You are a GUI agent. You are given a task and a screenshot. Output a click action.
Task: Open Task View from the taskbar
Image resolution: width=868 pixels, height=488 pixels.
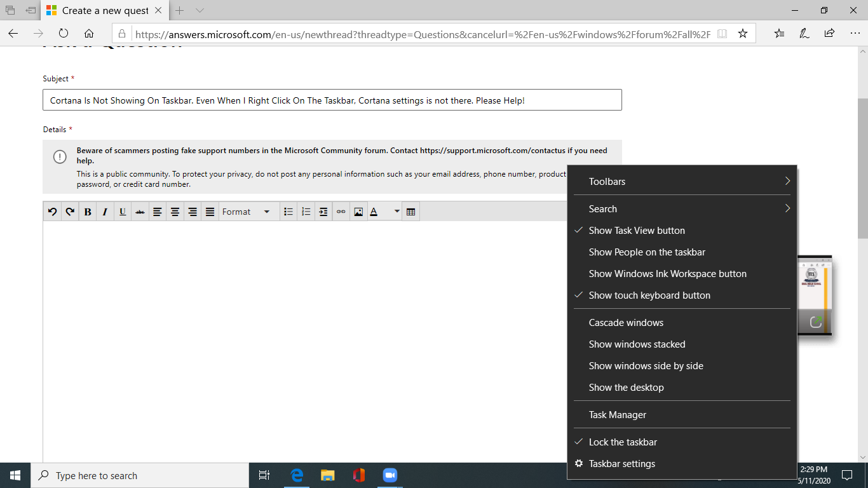point(264,475)
